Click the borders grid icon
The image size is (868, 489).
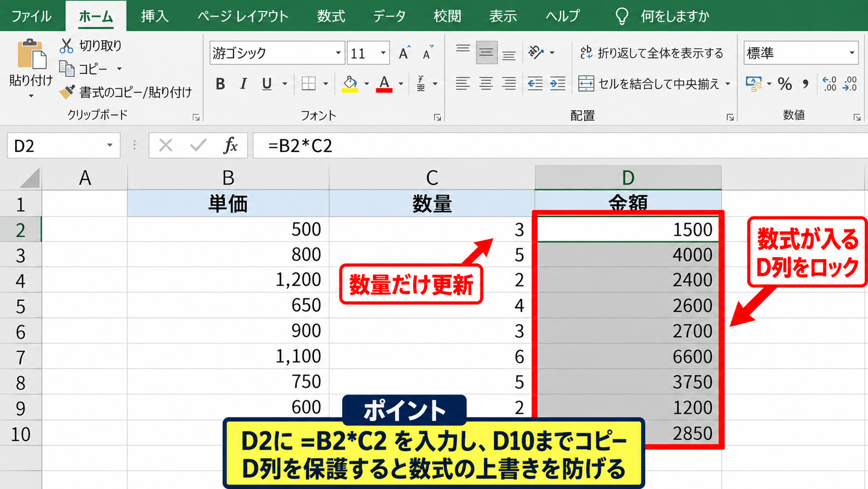[x=308, y=84]
